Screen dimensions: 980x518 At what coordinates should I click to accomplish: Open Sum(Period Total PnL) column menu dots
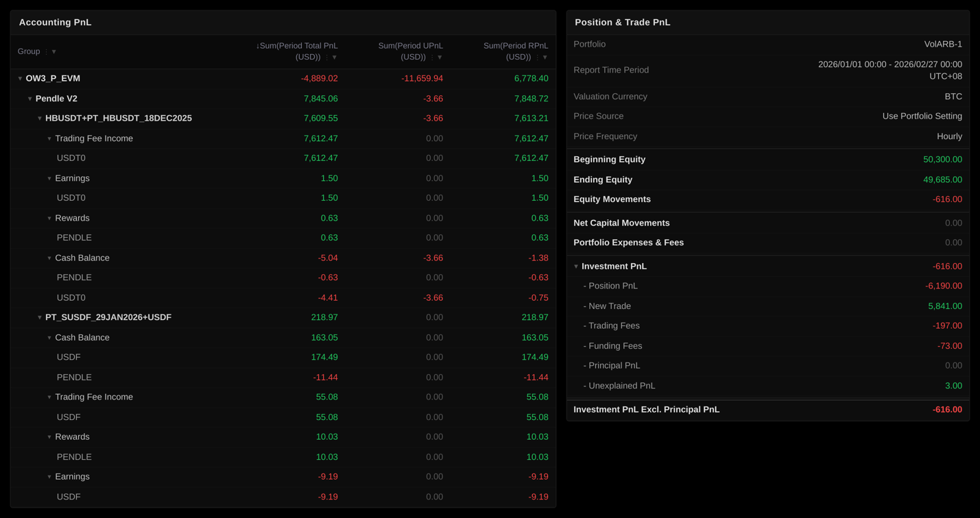tap(326, 58)
